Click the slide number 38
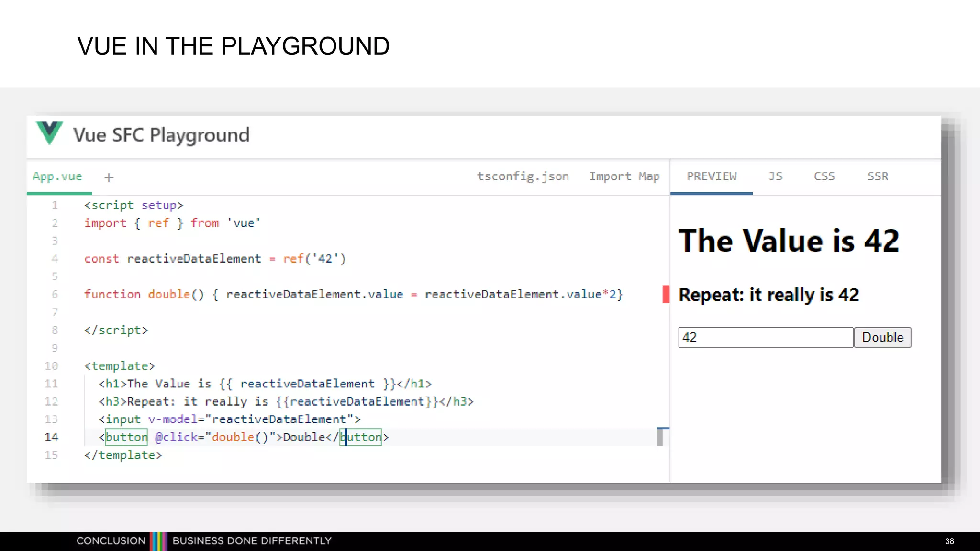The width and height of the screenshot is (980, 551). [x=949, y=541]
